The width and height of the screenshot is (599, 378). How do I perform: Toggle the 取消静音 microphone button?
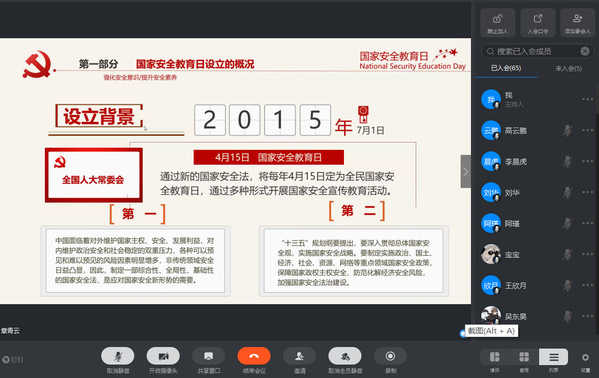pyautogui.click(x=118, y=356)
